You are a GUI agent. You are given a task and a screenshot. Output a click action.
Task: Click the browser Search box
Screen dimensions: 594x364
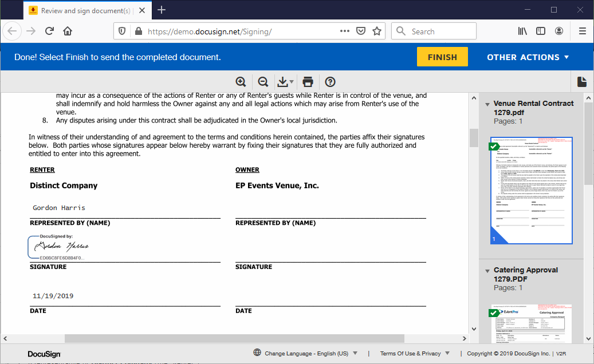(x=434, y=31)
